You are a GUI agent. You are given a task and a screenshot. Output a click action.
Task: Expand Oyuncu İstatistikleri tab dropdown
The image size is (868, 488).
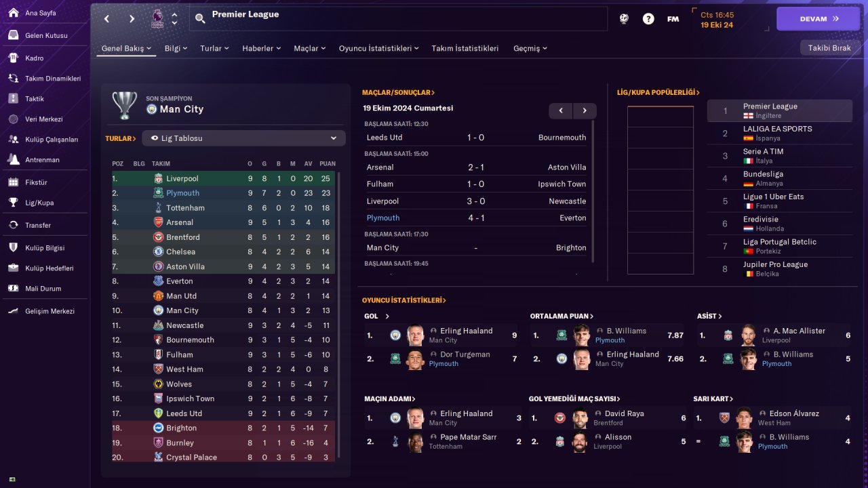[x=378, y=49]
